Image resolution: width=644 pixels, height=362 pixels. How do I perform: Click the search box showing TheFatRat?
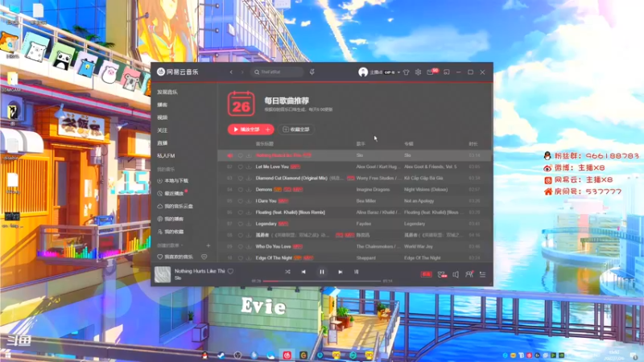pyautogui.click(x=277, y=72)
